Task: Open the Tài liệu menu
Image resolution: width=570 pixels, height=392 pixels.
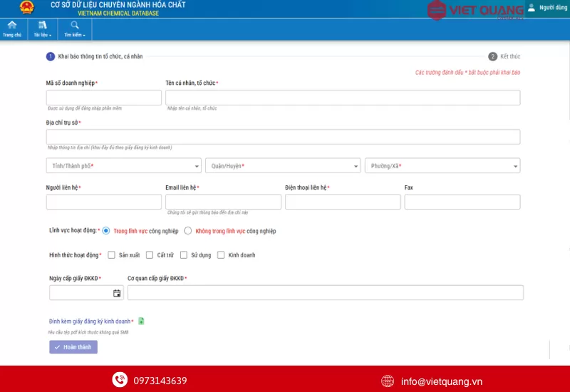Action: [x=43, y=29]
